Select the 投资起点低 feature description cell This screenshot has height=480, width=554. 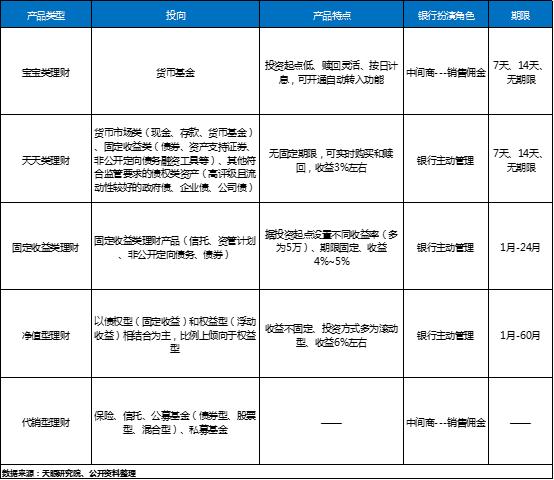point(331,72)
